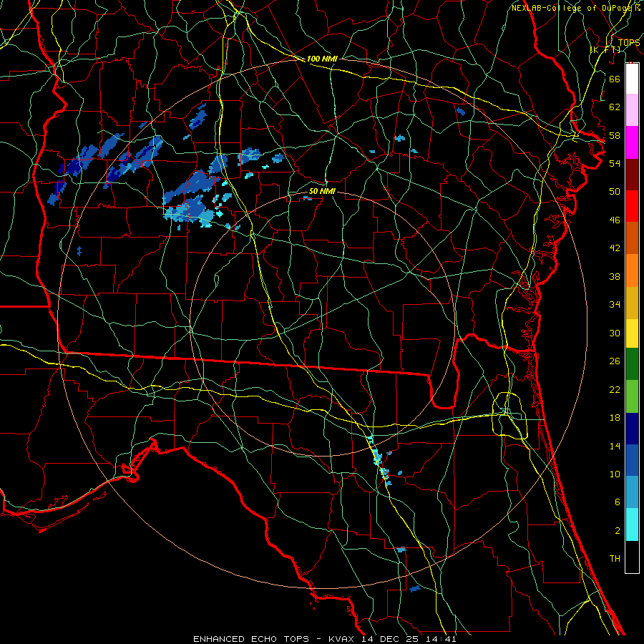
Task: Click the black threshold legend swatch
Action: coord(632,557)
